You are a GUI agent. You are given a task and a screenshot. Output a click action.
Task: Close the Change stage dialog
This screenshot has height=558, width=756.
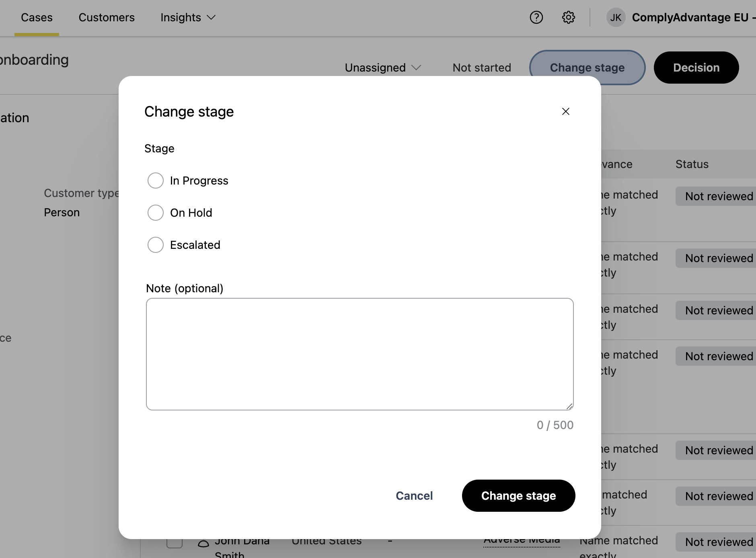[x=565, y=111]
